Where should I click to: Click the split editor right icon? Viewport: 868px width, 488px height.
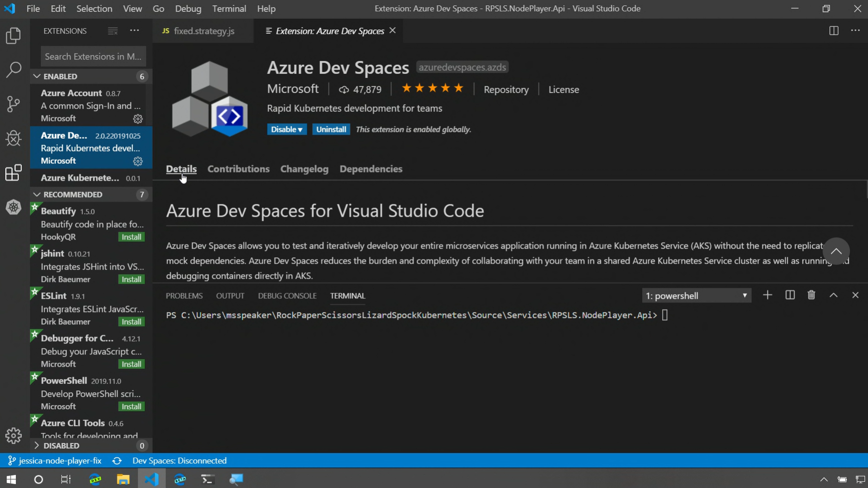pos(833,31)
